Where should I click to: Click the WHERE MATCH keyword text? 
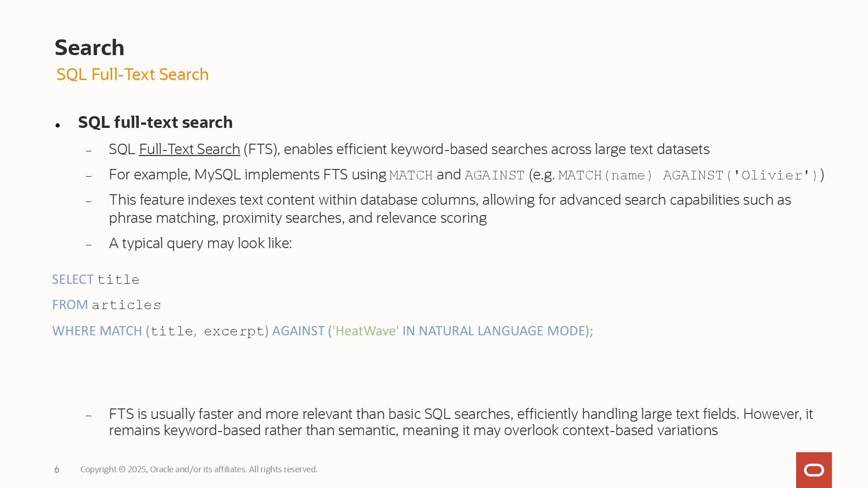pyautogui.click(x=97, y=331)
